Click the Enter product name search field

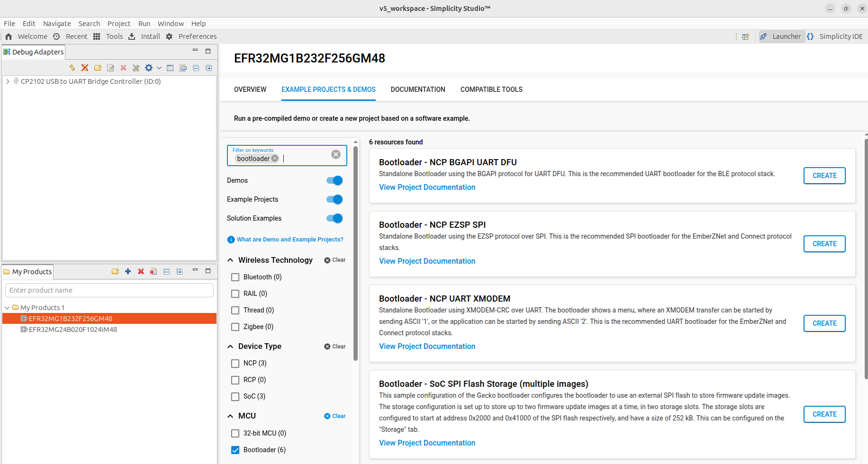coord(109,290)
